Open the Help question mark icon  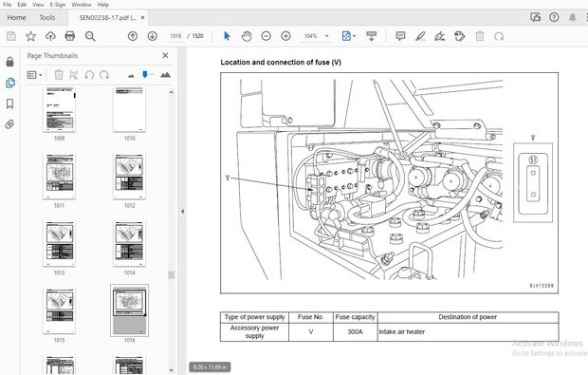coord(554,17)
